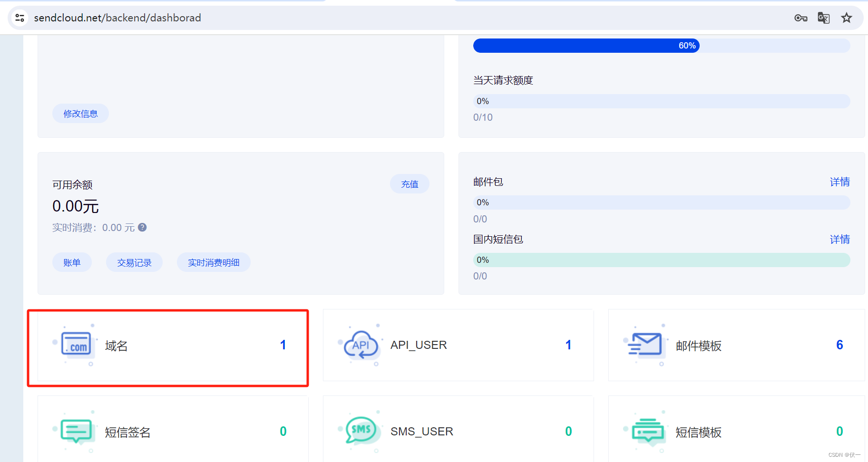Screen dimensions: 868x462
Task: Click the domain count number 1
Action: point(283,345)
